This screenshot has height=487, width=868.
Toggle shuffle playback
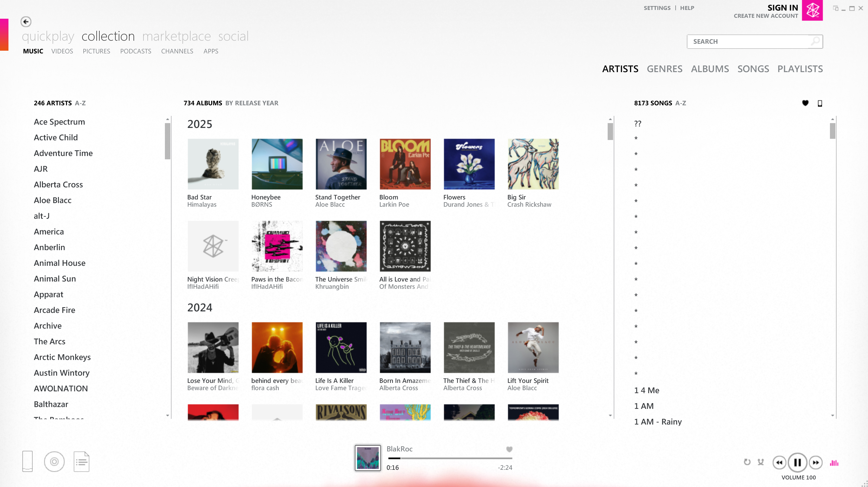tap(761, 462)
